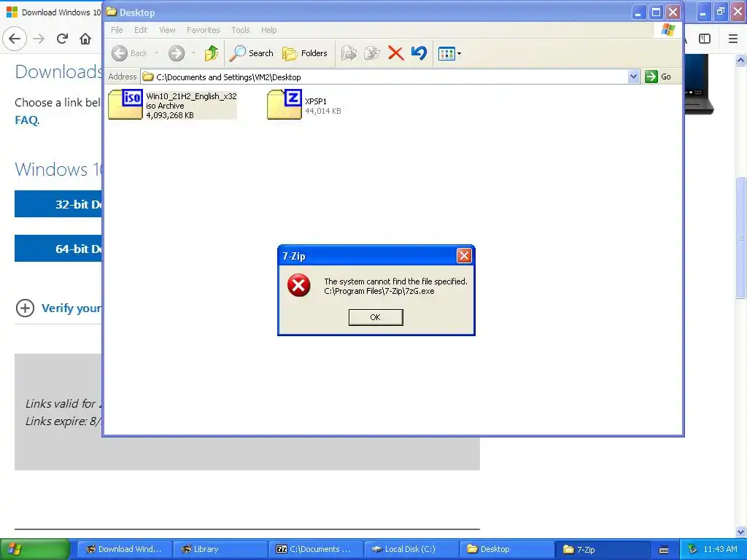Screen dimensions: 747x560
Task: Click the Win10_21H2_English_x32 file name
Action: [192, 96]
